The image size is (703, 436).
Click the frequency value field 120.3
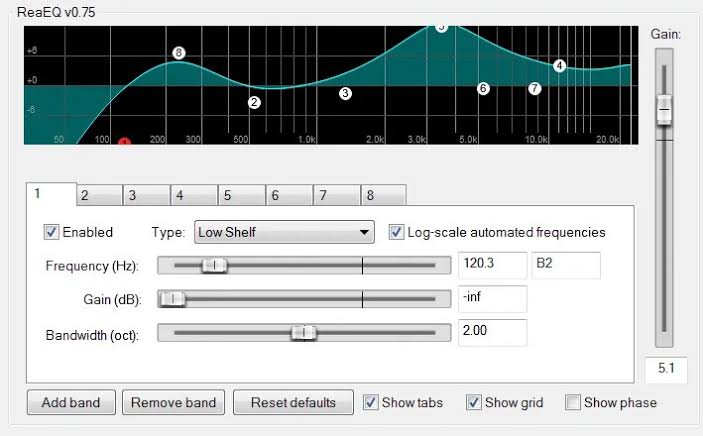point(492,265)
